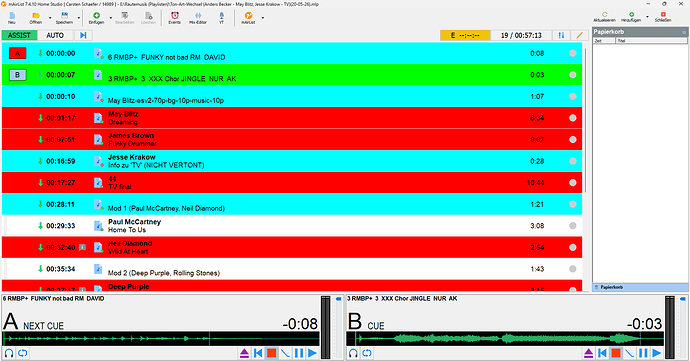Expand the Einfügen dropdown arrow

(x=110, y=18)
